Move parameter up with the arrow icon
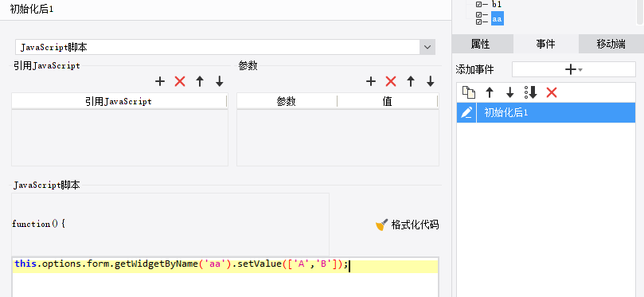This screenshot has height=297, width=644. point(411,81)
